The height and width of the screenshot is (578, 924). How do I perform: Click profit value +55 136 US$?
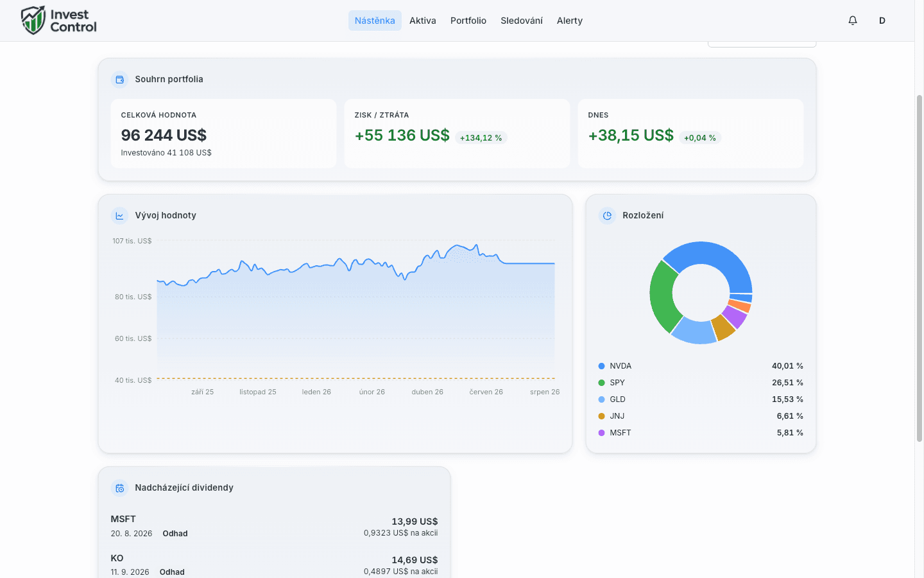coord(402,135)
